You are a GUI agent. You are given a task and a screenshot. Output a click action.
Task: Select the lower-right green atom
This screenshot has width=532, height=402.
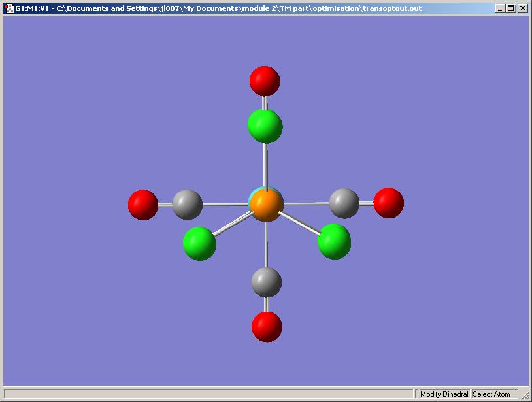pyautogui.click(x=334, y=242)
